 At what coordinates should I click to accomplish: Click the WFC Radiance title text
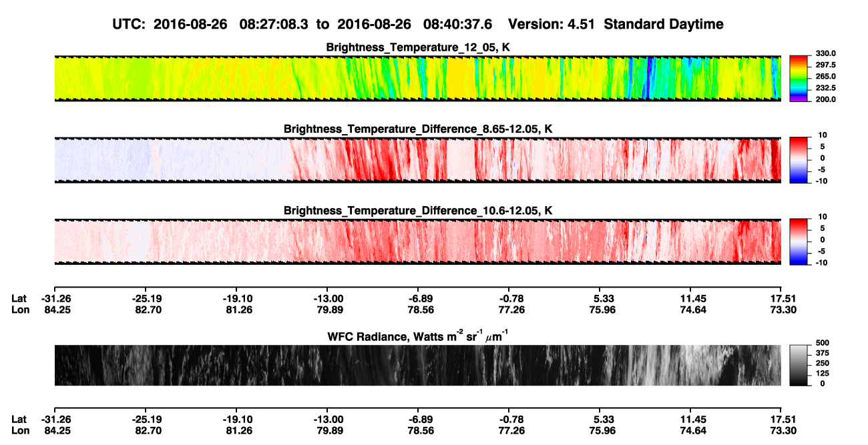[x=418, y=336]
